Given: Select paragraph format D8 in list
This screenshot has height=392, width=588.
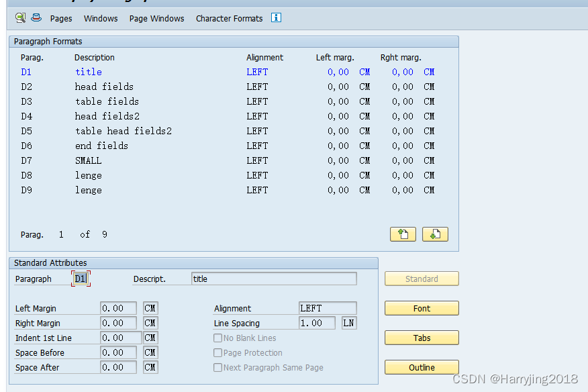Looking at the screenshot, I should click(26, 176).
